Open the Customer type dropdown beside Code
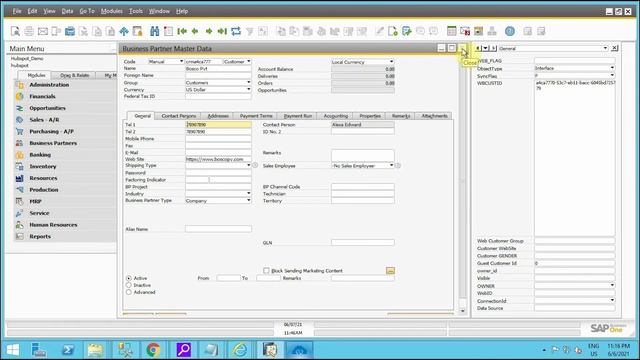 click(x=249, y=61)
